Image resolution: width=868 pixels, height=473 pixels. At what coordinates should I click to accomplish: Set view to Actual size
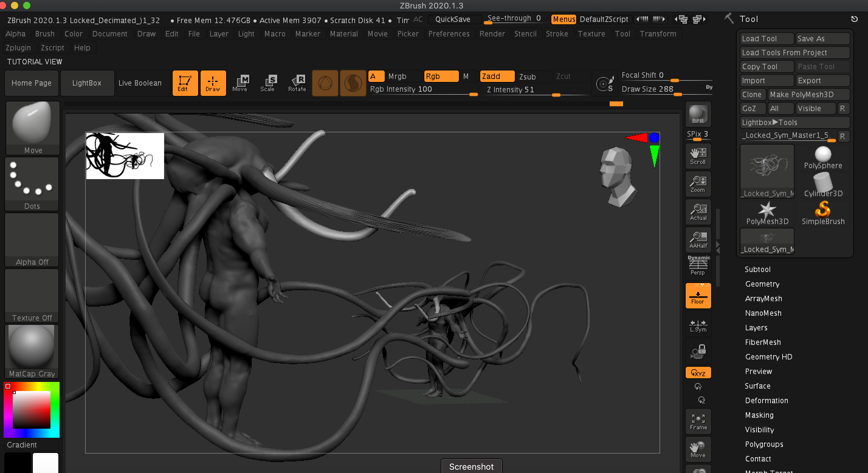click(x=698, y=212)
